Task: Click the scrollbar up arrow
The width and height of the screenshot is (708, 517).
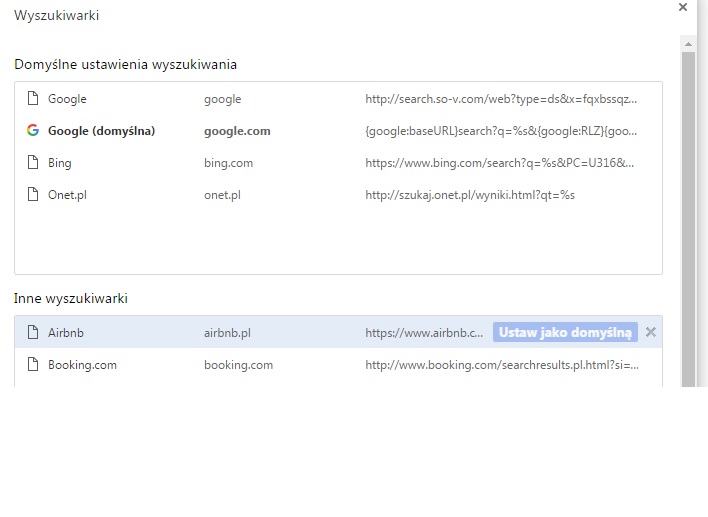Action: point(688,43)
